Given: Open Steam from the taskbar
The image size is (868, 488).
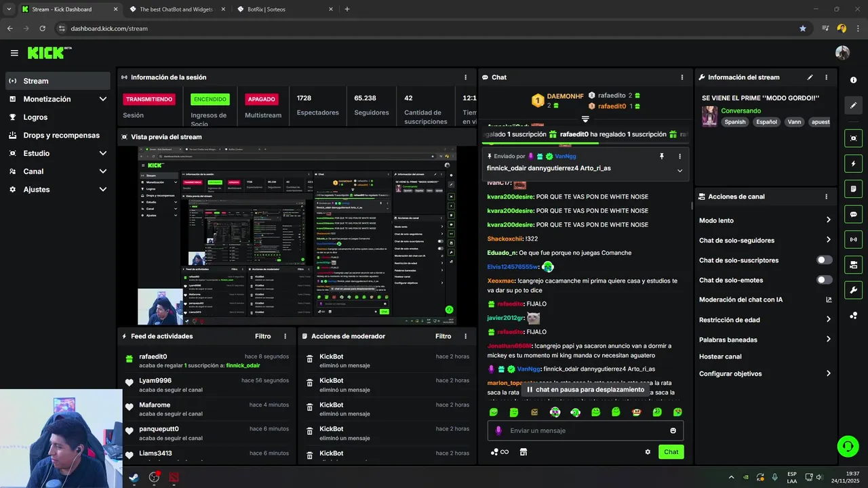Looking at the screenshot, I should (x=134, y=477).
